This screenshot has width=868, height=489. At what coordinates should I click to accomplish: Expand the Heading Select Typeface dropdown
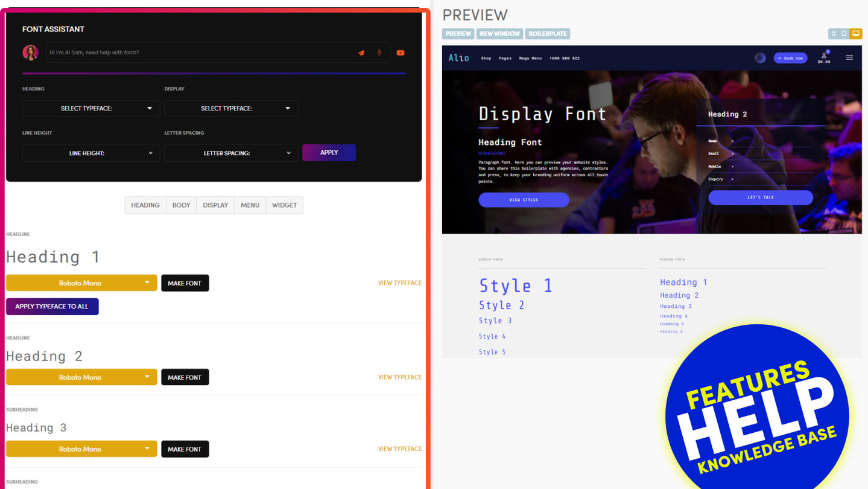pyautogui.click(x=91, y=109)
